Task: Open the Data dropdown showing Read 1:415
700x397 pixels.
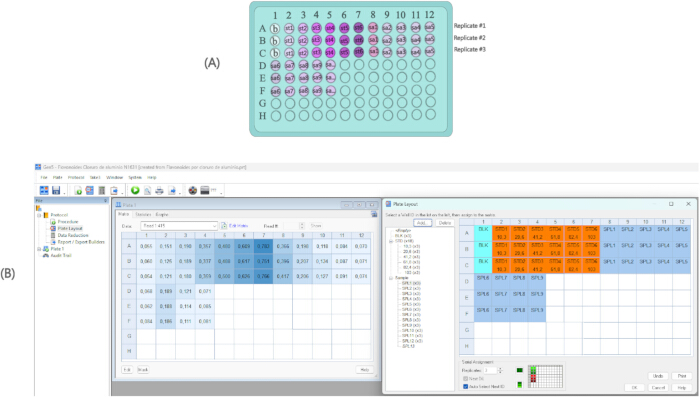Action: click(179, 226)
